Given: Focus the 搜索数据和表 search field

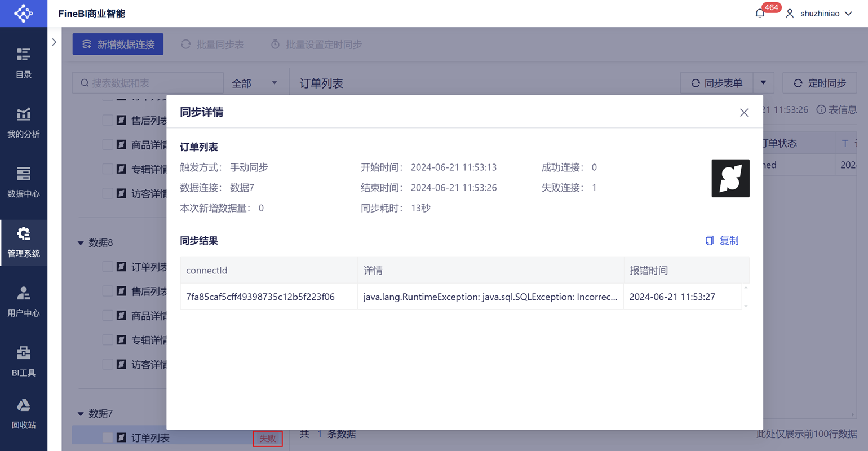Looking at the screenshot, I should (148, 83).
